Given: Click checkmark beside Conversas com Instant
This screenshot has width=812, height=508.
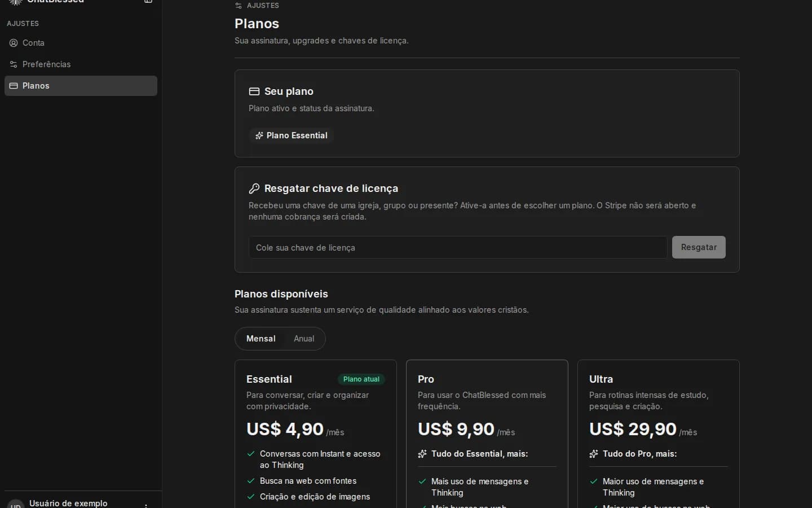Looking at the screenshot, I should tap(251, 454).
